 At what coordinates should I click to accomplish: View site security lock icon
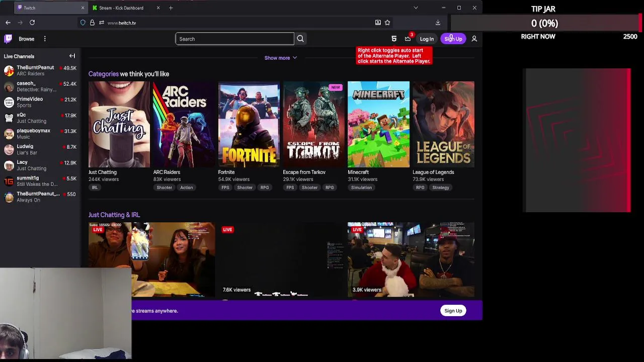pyautogui.click(x=92, y=23)
